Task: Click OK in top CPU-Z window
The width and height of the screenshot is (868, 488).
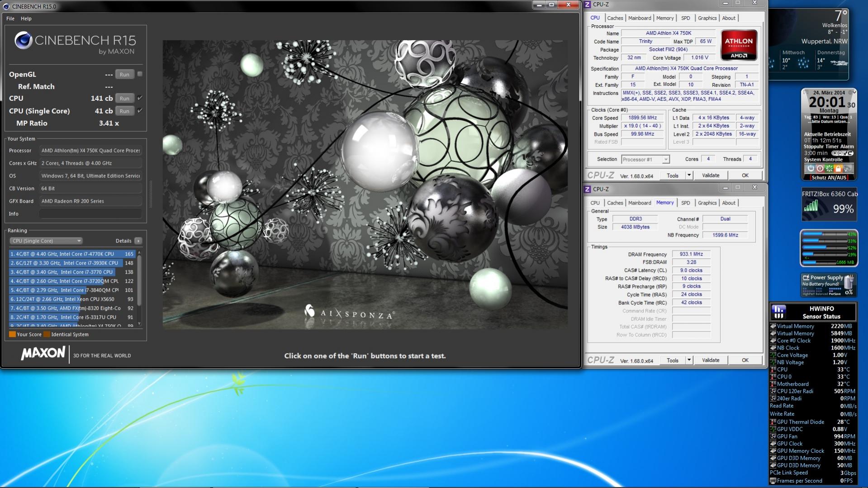Action: (745, 175)
